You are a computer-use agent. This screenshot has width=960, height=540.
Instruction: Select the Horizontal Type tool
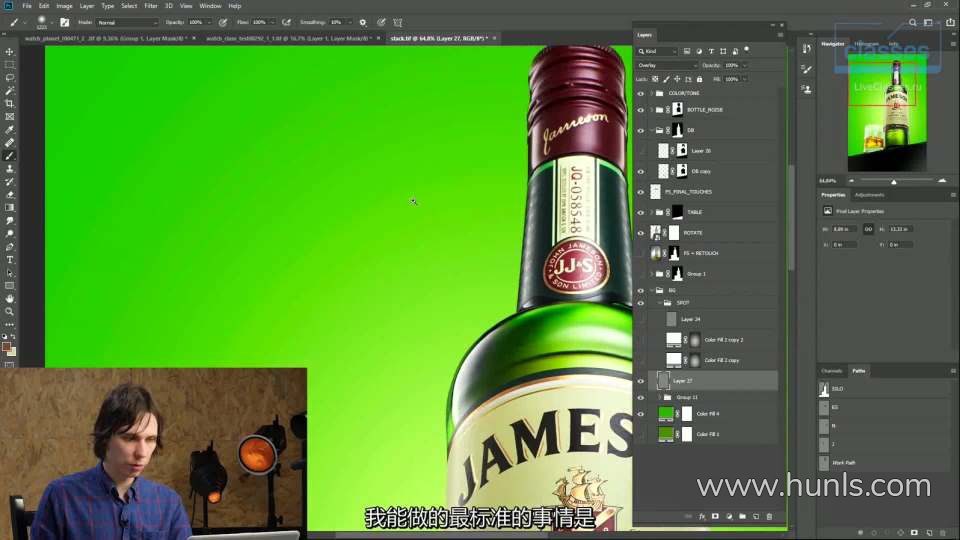point(10,260)
